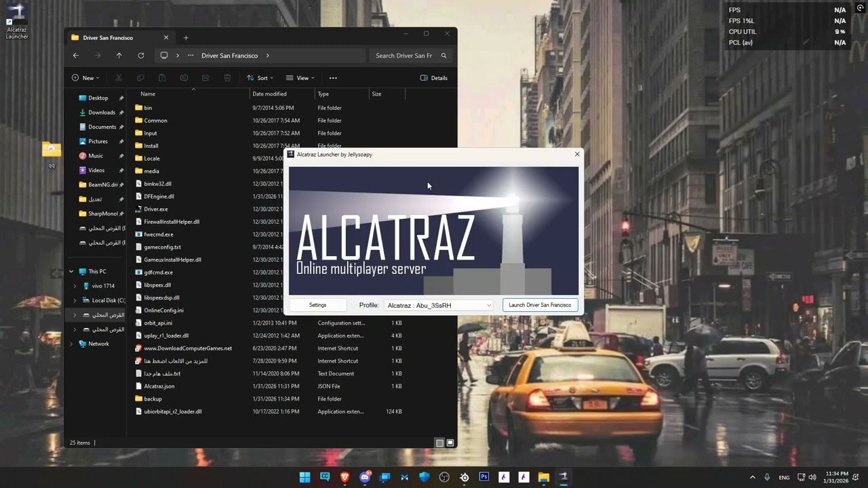Select the Alcatraz.json file
The height and width of the screenshot is (488, 868).
point(159,386)
